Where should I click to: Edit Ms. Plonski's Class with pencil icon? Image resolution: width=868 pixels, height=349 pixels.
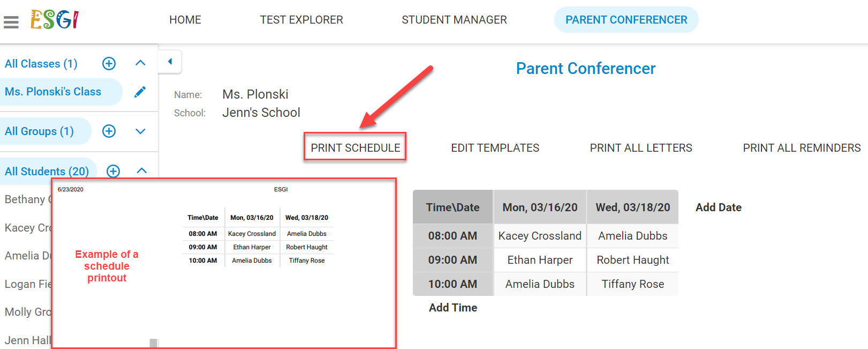click(x=140, y=92)
